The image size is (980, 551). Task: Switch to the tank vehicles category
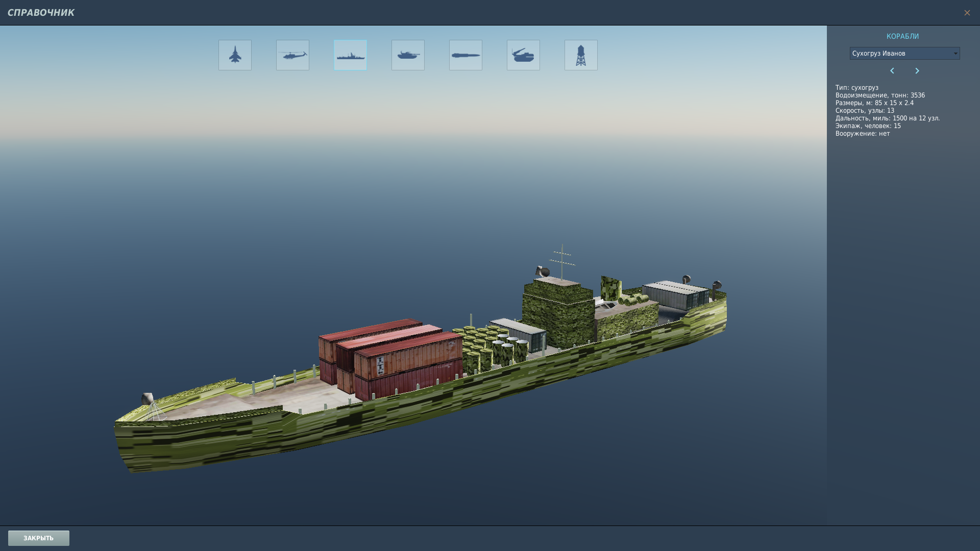[x=408, y=55]
